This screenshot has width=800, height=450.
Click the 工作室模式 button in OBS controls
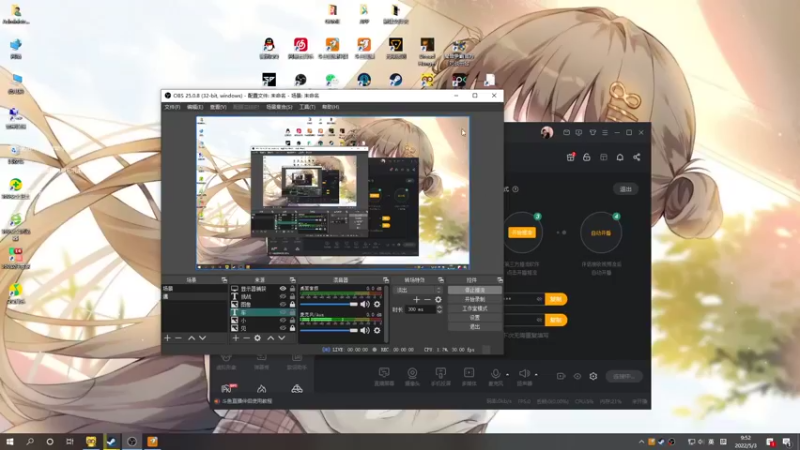point(474,308)
